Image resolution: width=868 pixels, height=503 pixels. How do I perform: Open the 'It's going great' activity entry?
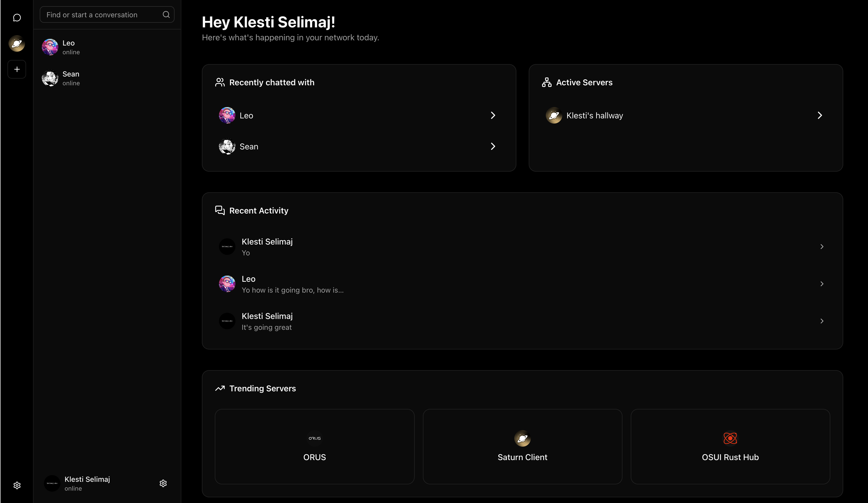pos(267,321)
